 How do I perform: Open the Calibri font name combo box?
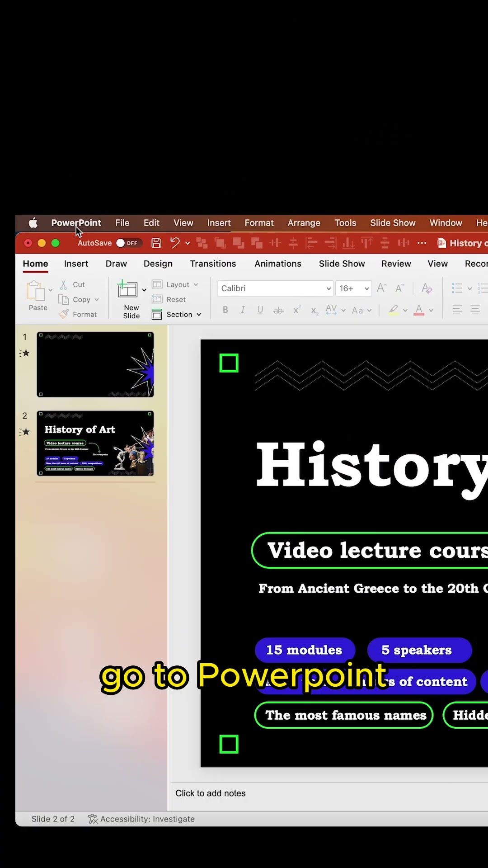275,288
